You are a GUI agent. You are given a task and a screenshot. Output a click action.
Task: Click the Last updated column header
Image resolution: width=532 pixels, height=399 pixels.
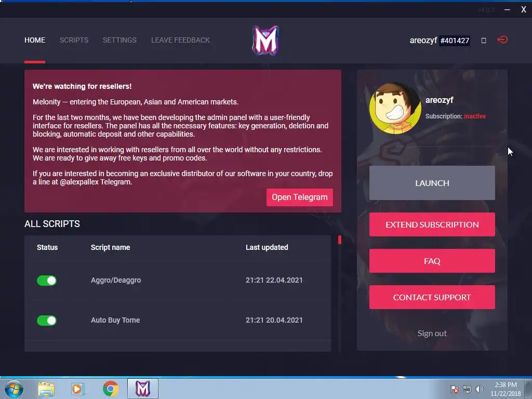[x=267, y=247]
